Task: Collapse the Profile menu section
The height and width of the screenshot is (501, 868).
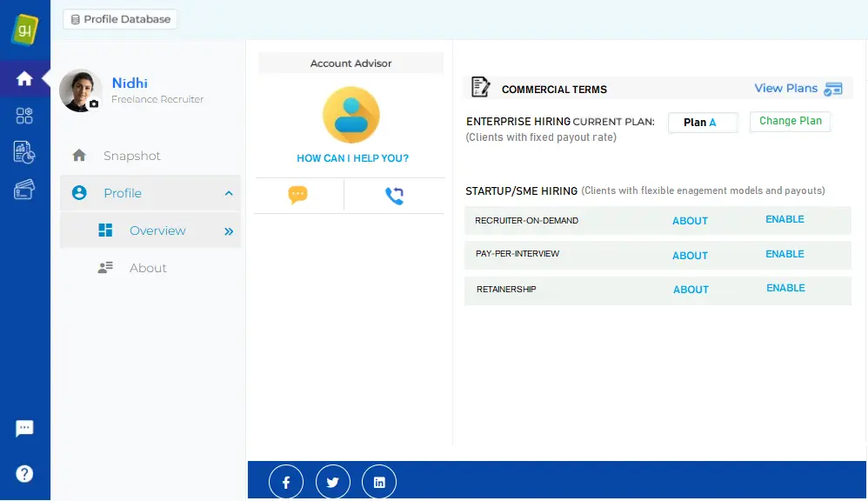Action: [229, 193]
